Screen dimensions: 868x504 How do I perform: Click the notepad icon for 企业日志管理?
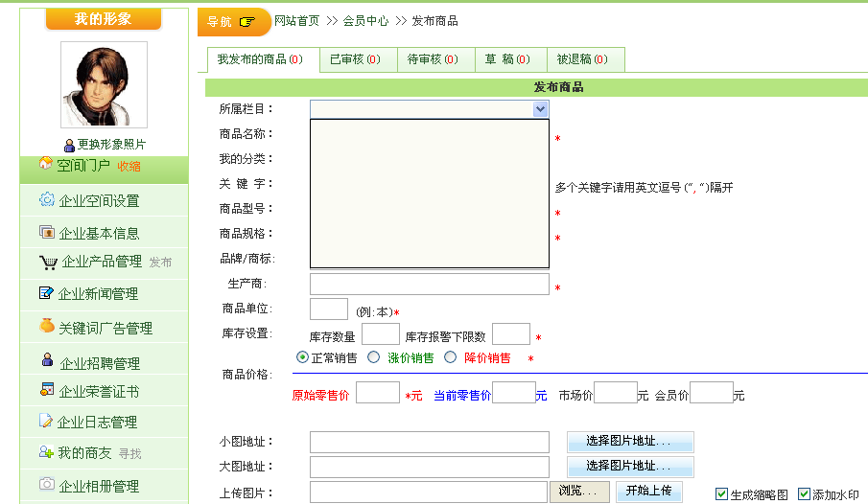(x=46, y=421)
